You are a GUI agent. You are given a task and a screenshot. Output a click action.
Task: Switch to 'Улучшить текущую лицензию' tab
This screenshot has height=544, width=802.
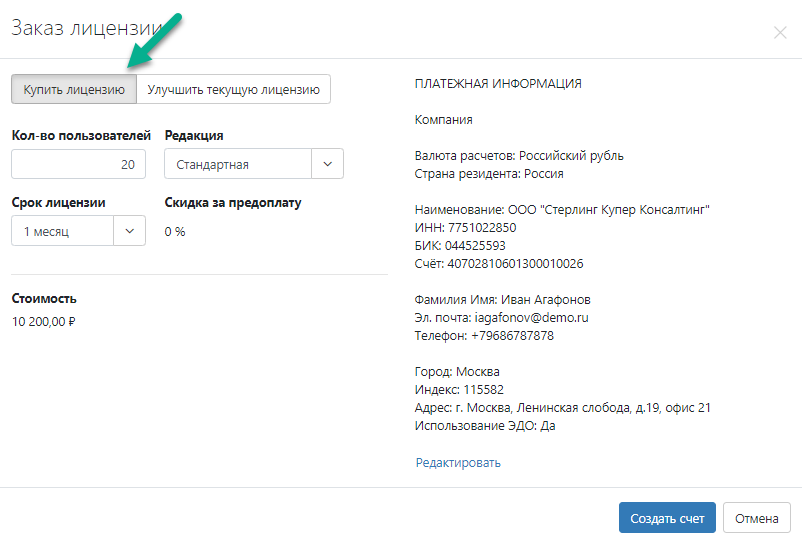233,89
